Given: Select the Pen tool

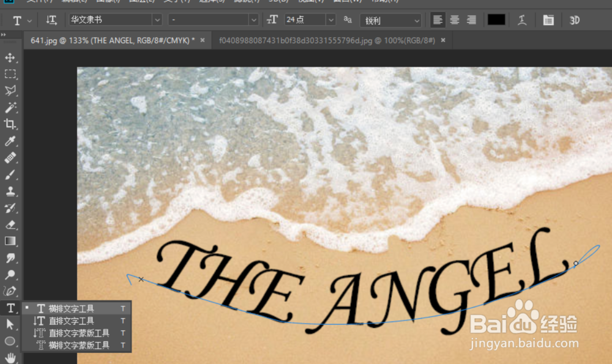Looking at the screenshot, I should click(10, 291).
